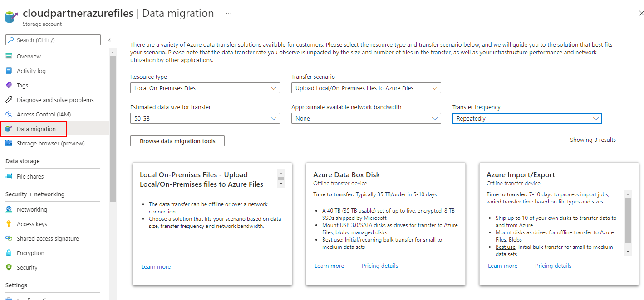Open the Resource type dropdown
Viewport: 644px width, 300px height.
click(205, 88)
